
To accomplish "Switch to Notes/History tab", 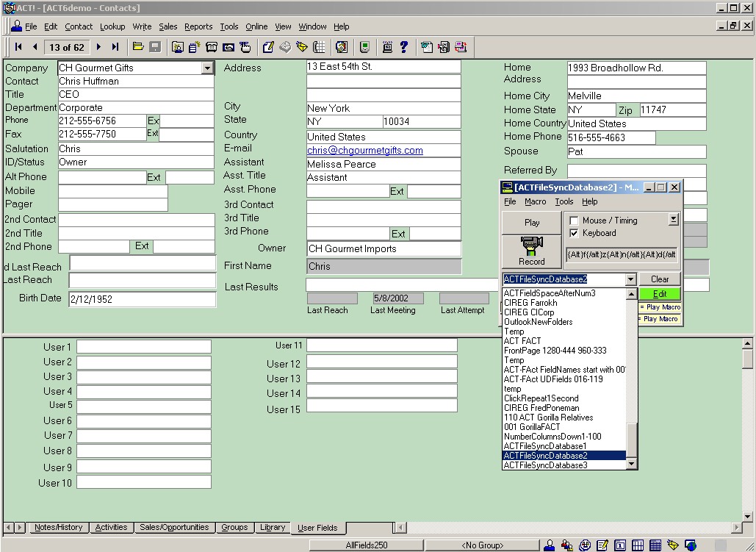I will pyautogui.click(x=58, y=528).
